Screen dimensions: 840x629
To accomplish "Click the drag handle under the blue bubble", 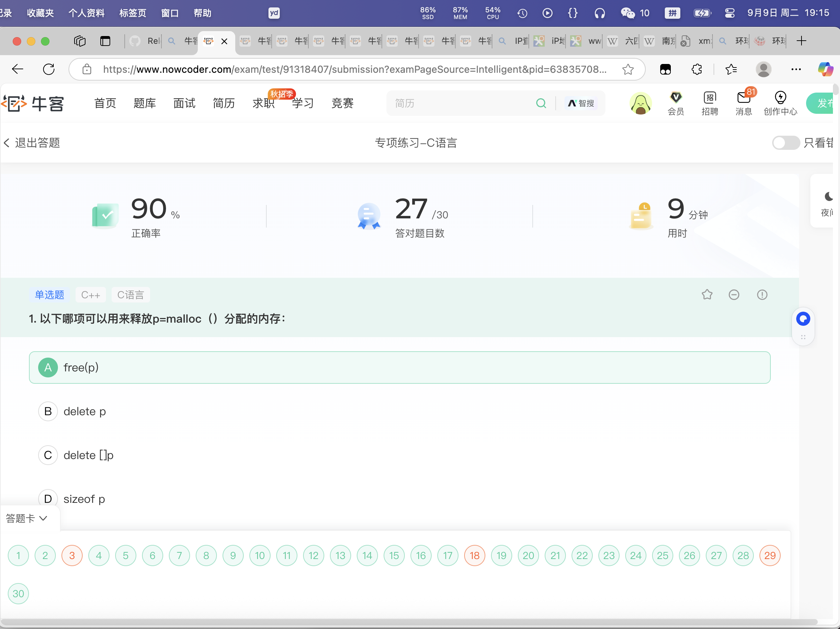I will click(x=803, y=337).
